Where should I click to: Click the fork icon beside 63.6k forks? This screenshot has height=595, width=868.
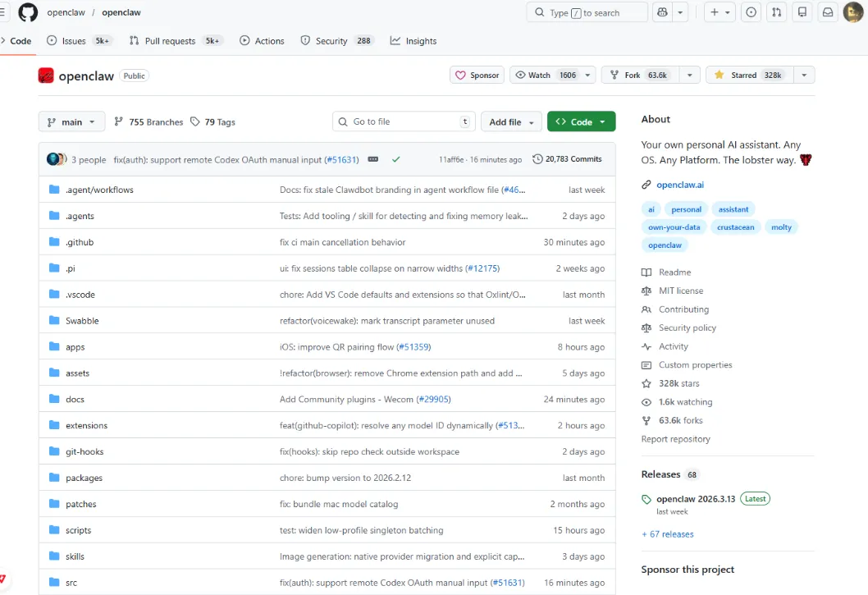point(646,420)
